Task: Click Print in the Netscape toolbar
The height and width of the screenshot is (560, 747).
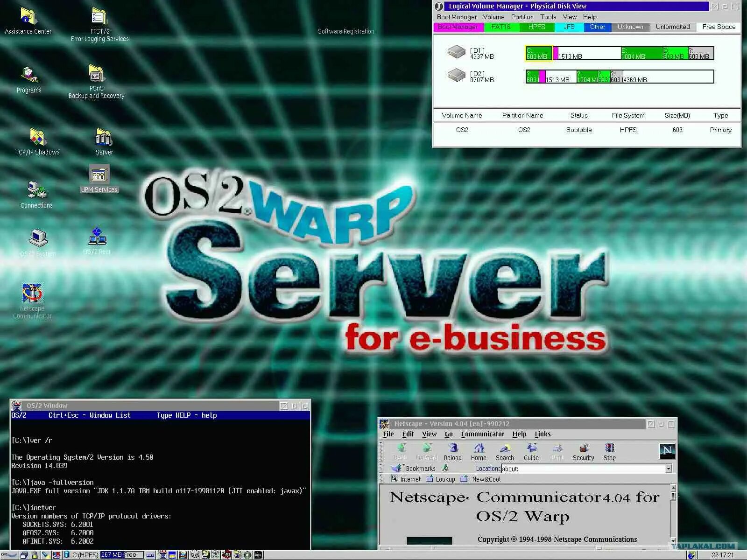Action: click(x=557, y=452)
